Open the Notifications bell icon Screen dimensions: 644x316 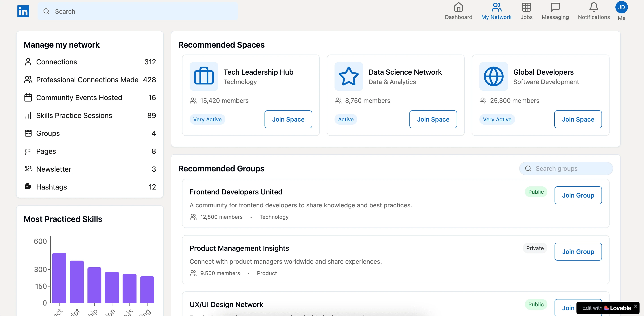[593, 7]
